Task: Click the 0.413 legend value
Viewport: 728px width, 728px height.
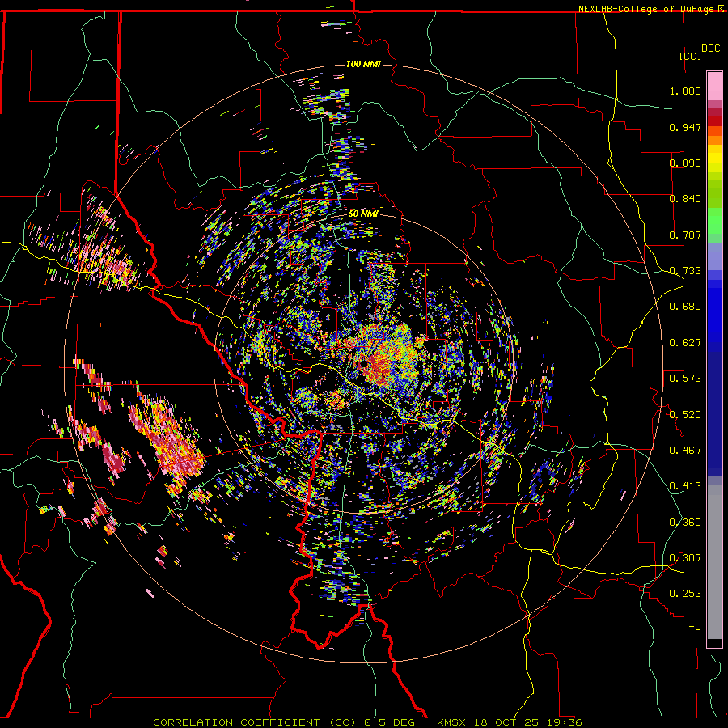Action: click(x=685, y=486)
